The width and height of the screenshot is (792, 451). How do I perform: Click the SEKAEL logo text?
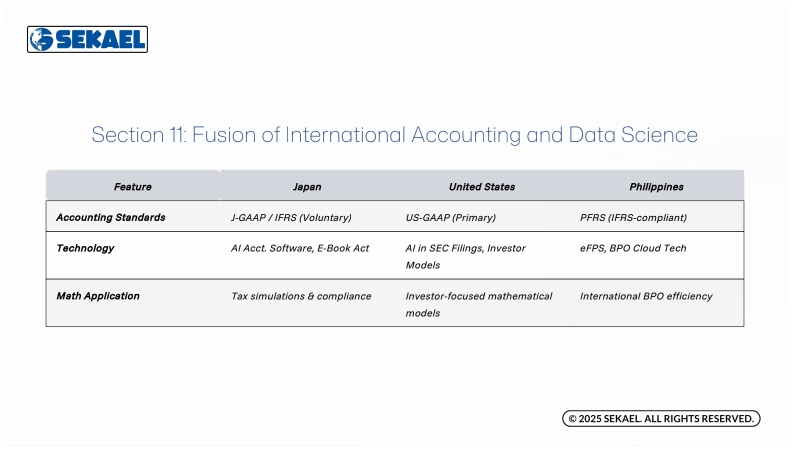pos(100,39)
